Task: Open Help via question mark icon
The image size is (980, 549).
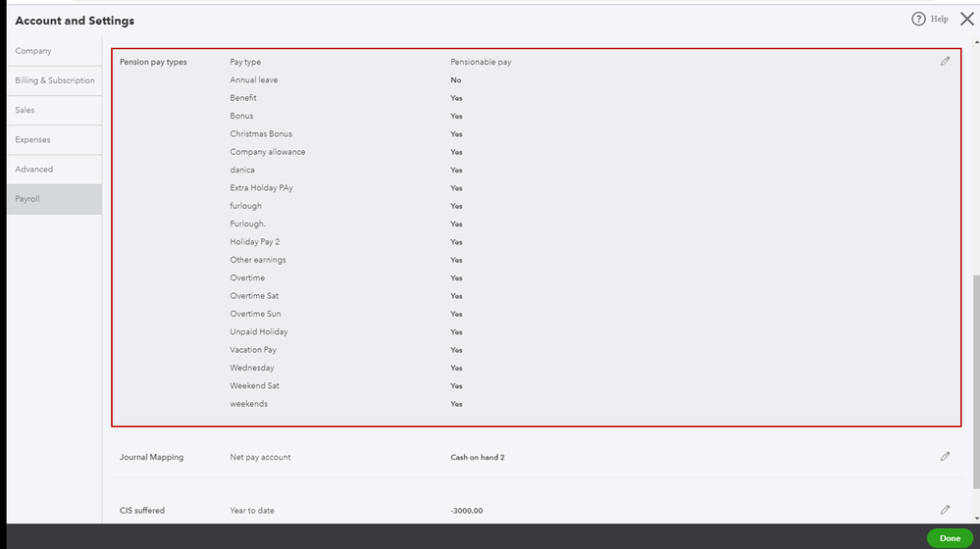Action: (x=918, y=19)
